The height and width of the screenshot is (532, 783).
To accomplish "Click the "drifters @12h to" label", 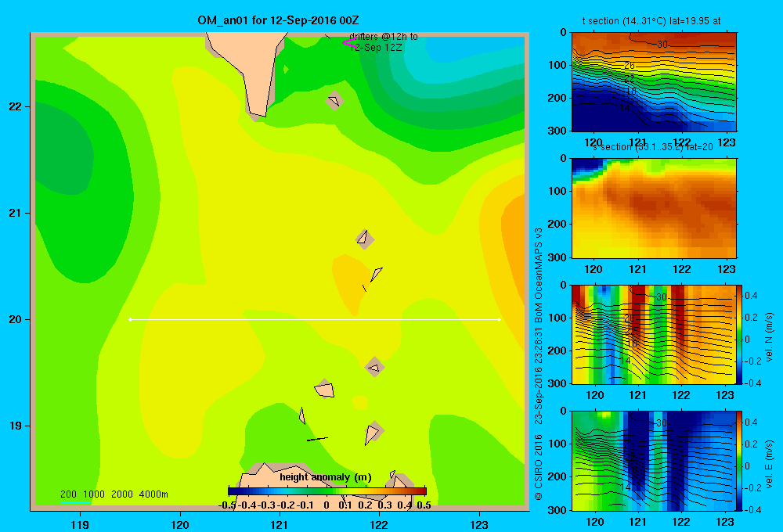I will [x=384, y=37].
